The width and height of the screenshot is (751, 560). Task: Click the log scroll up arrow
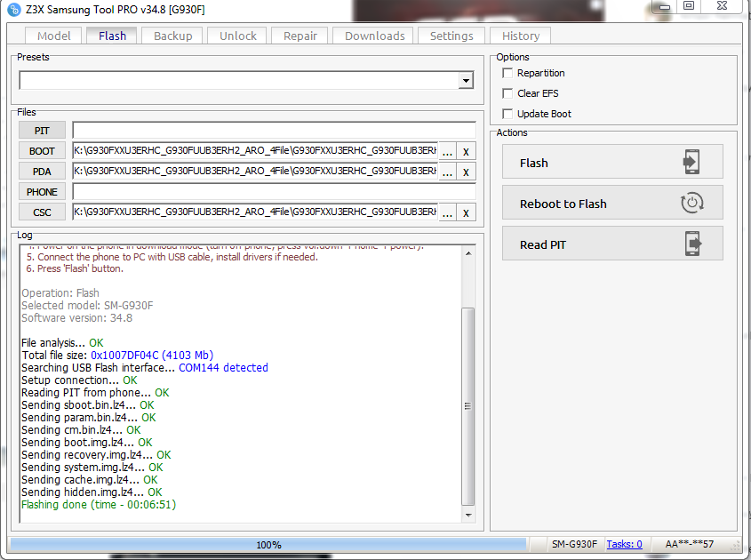coord(468,253)
